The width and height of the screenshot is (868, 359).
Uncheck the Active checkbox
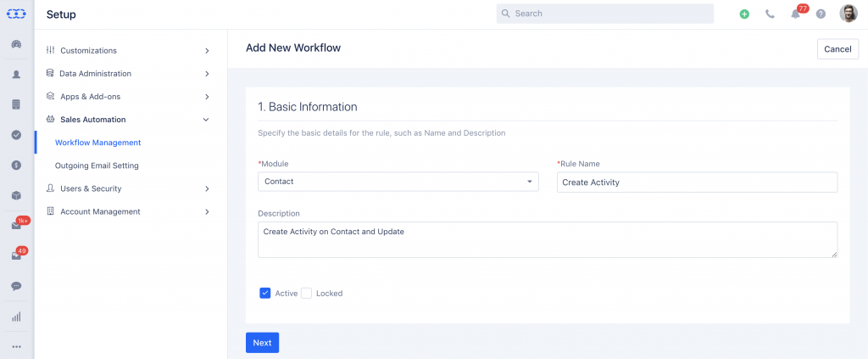click(264, 293)
